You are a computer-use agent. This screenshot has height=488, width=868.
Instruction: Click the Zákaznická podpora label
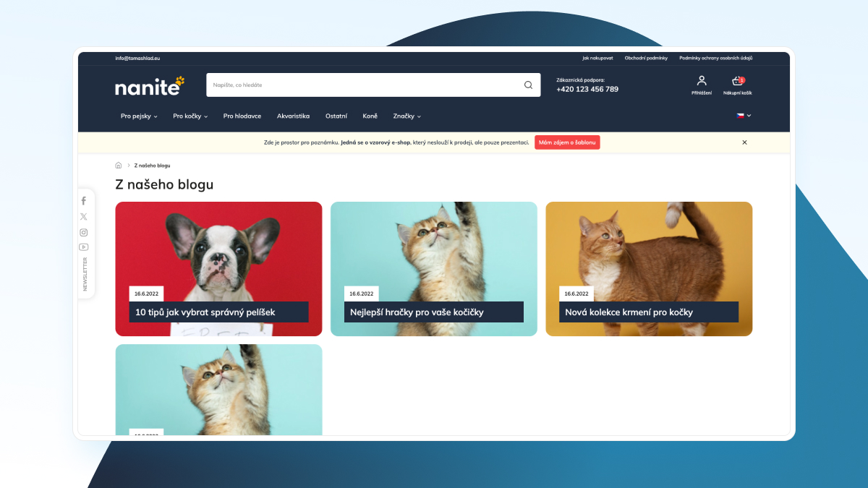click(580, 80)
